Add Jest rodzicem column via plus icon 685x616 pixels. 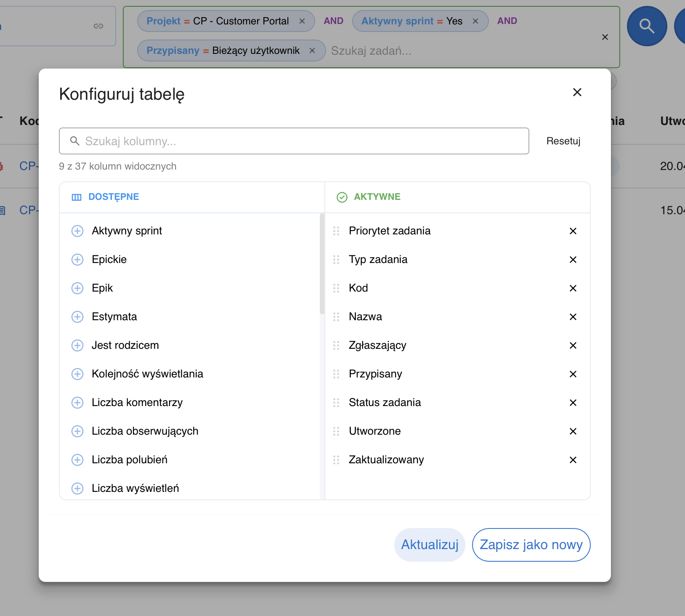point(77,345)
